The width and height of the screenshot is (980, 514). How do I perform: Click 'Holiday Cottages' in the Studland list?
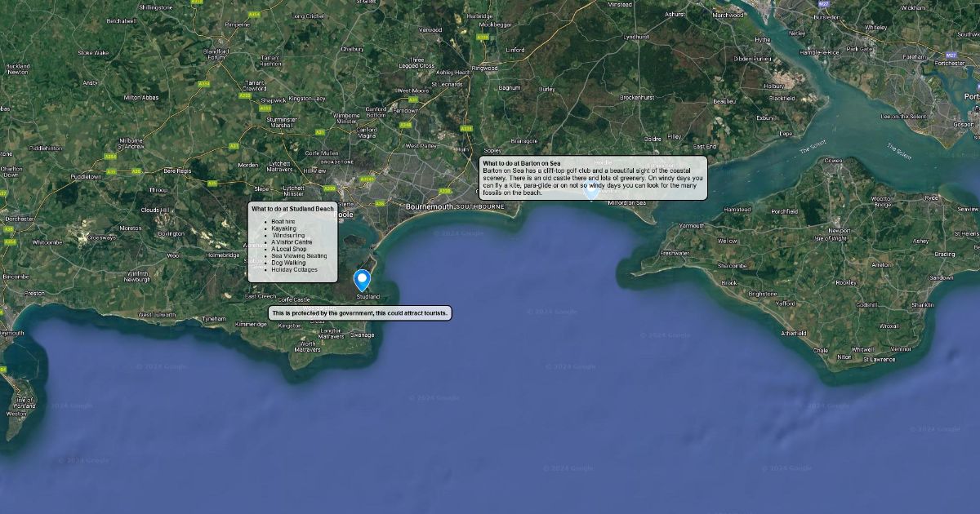pos(294,270)
